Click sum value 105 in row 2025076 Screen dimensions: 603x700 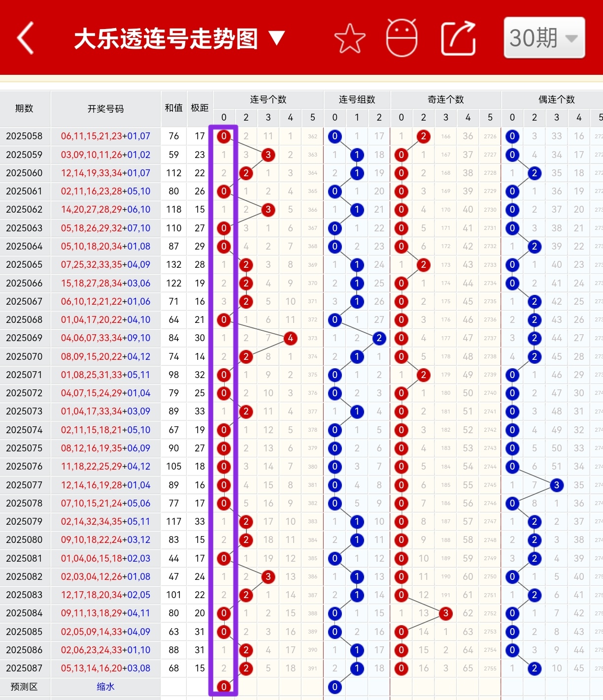click(173, 466)
